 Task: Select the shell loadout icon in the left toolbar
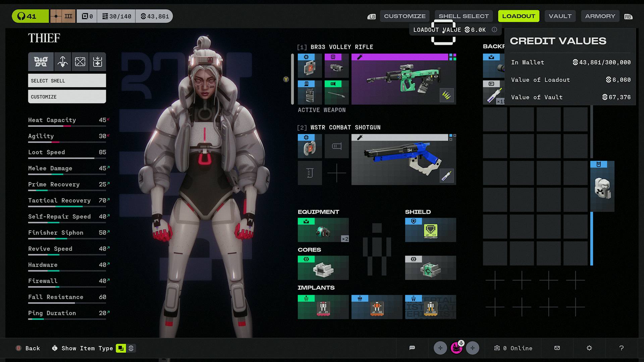point(41,62)
